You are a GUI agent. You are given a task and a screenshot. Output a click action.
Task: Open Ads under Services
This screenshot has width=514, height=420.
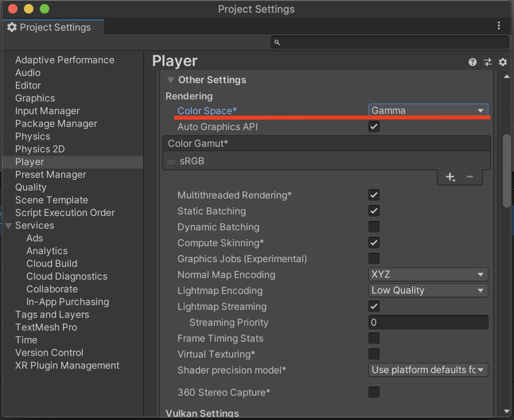[35, 238]
